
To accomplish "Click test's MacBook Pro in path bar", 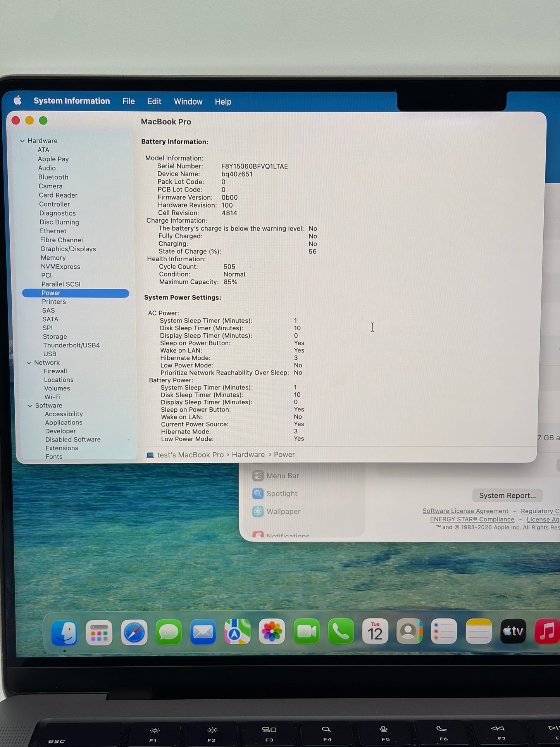I will coord(190,455).
